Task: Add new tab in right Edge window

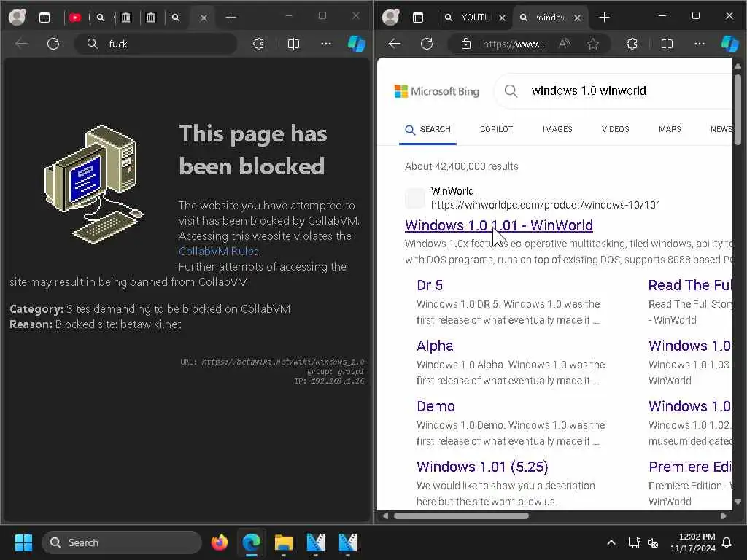Action: [604, 17]
